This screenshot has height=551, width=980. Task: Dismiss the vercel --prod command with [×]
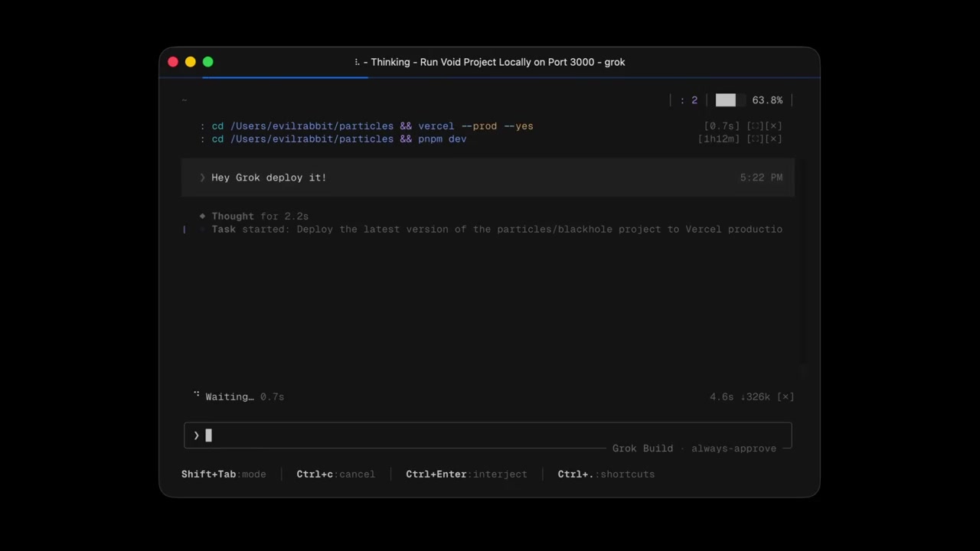click(x=774, y=126)
